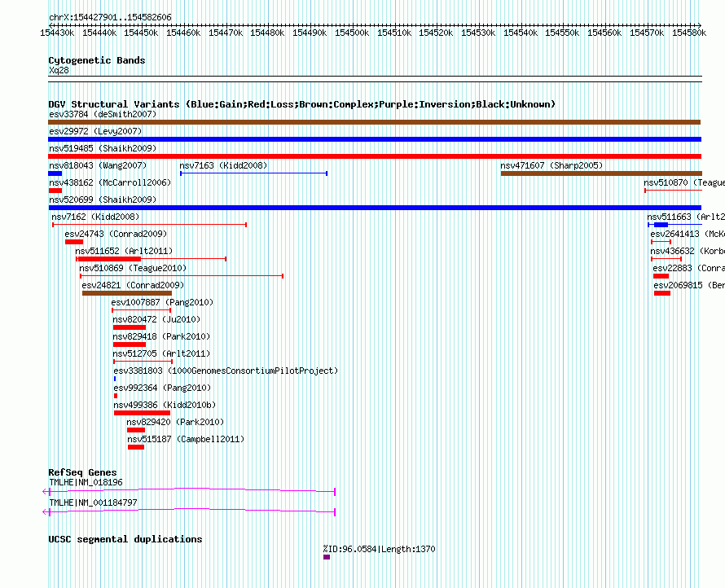
Task: Click the esv24821 (Conrad2009) brown bar
Action: coord(127,293)
